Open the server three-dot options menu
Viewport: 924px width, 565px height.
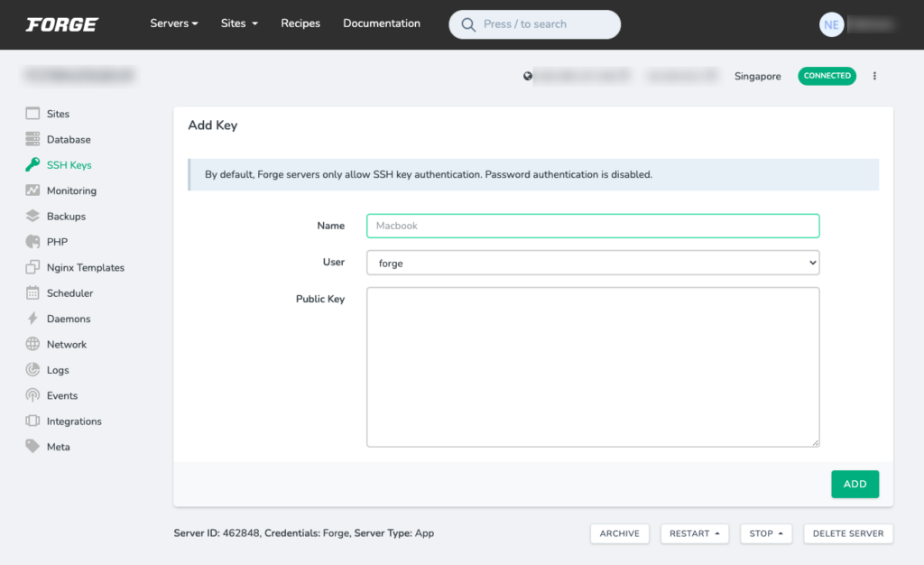click(874, 76)
